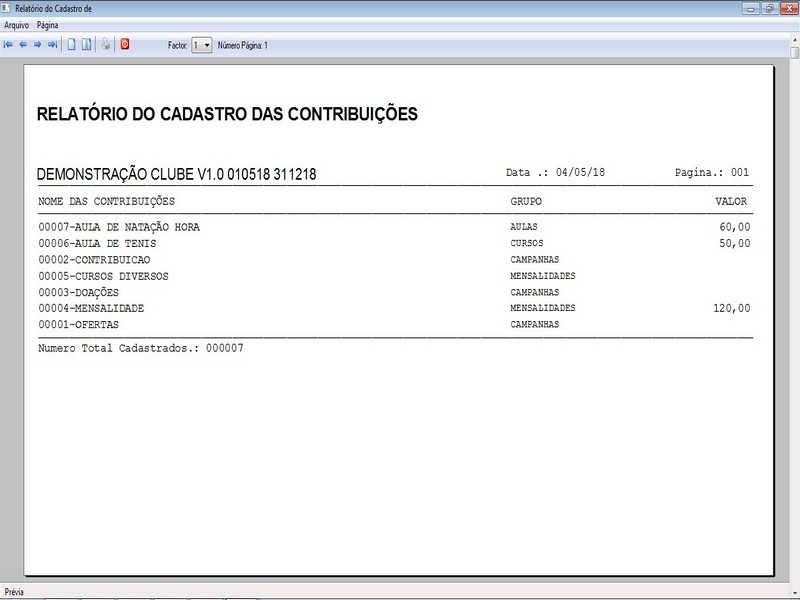Click the value '60,00'
This screenshot has width=800, height=600.
tap(735, 227)
